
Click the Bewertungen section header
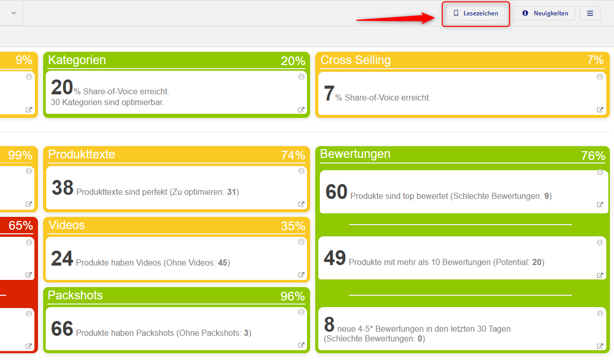(355, 154)
